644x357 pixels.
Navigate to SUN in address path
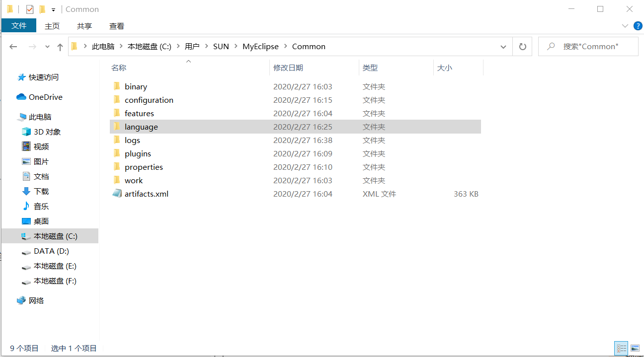click(221, 46)
